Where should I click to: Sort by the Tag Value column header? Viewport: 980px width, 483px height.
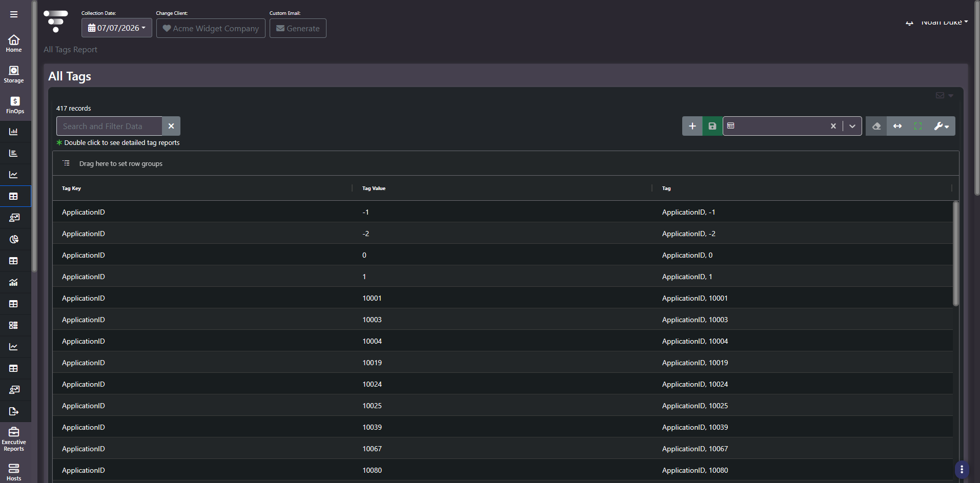(374, 188)
